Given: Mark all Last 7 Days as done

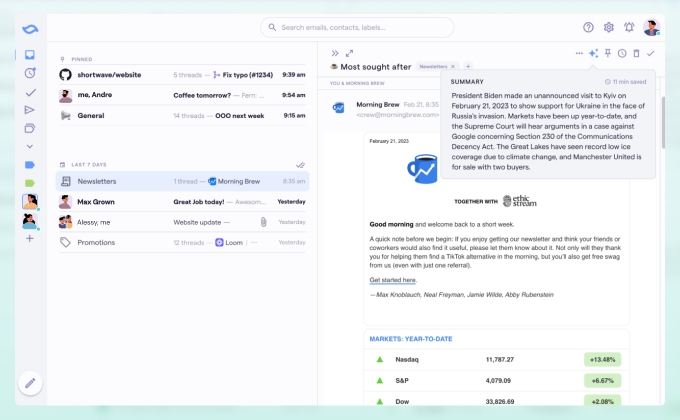Looking at the screenshot, I should [300, 165].
